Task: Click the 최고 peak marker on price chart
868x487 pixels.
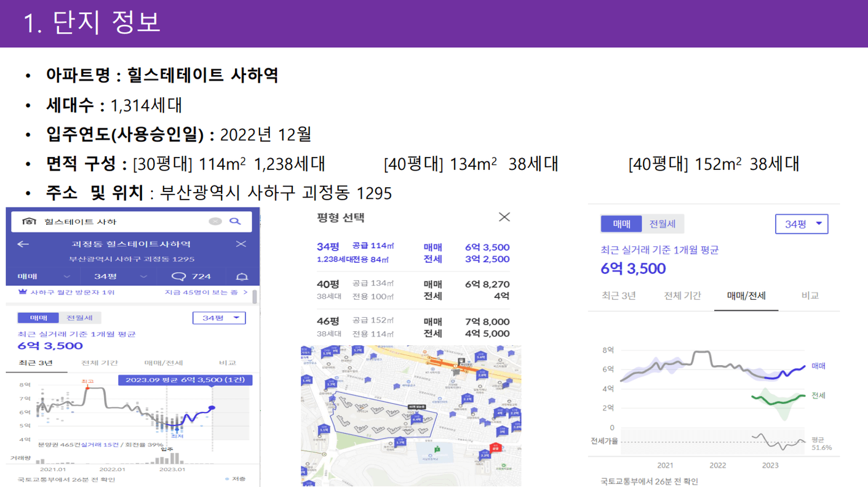Action: 87,387
